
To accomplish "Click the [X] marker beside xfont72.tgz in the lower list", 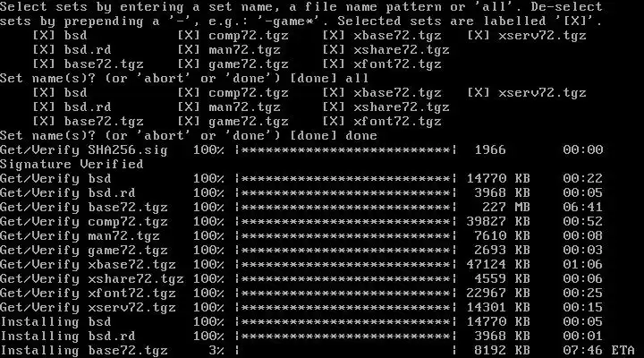I will click(x=334, y=122).
